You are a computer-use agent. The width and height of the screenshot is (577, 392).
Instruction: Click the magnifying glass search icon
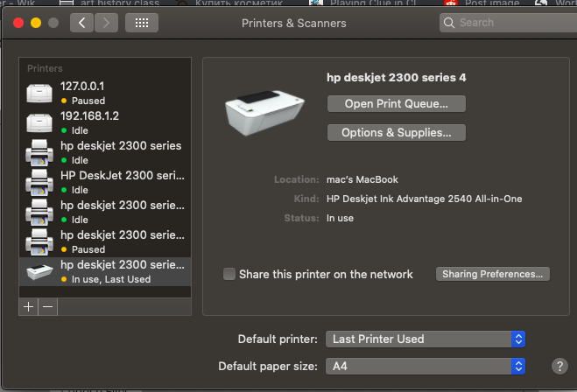click(448, 23)
